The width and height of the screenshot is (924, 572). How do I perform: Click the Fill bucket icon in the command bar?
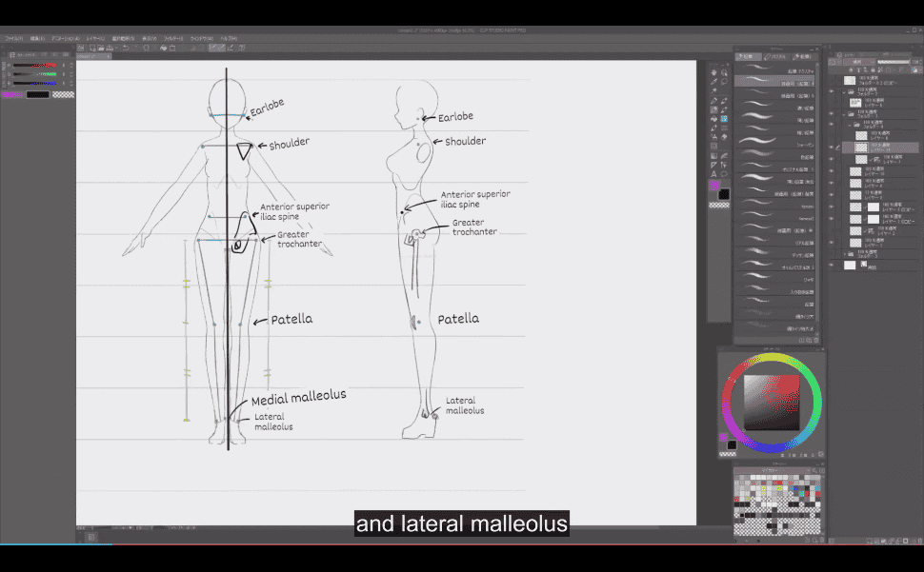click(164, 47)
